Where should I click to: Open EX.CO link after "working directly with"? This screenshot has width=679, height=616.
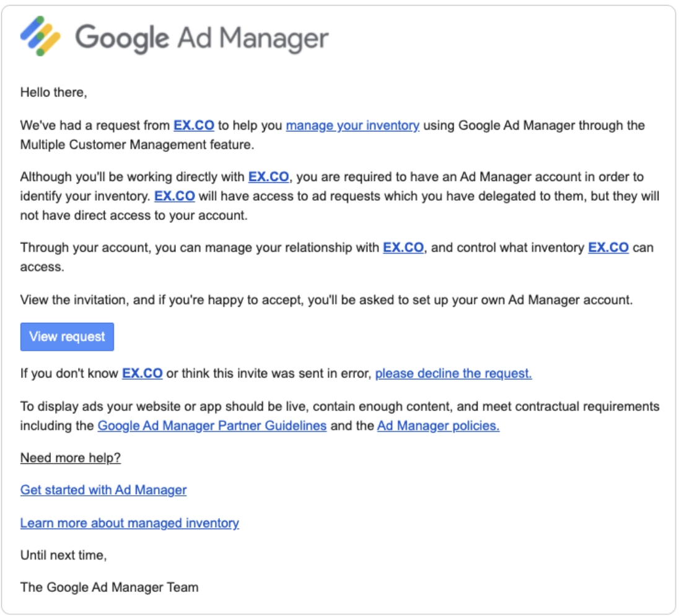click(268, 177)
